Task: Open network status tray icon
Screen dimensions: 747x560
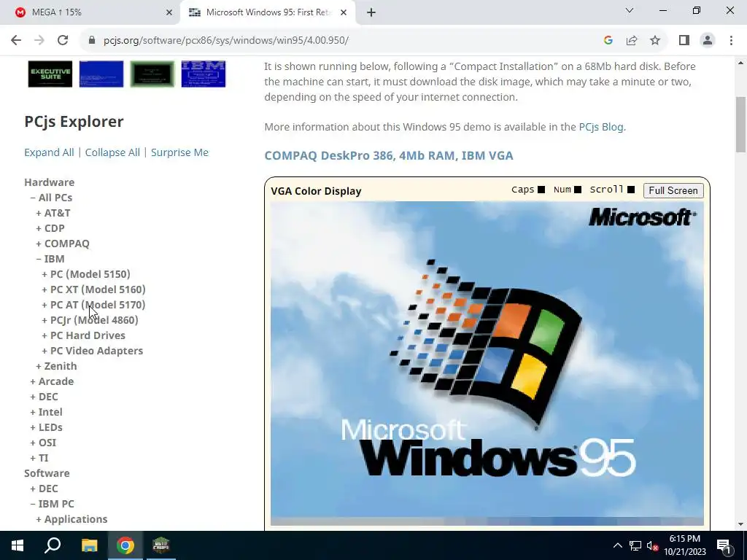Action: coord(635,545)
